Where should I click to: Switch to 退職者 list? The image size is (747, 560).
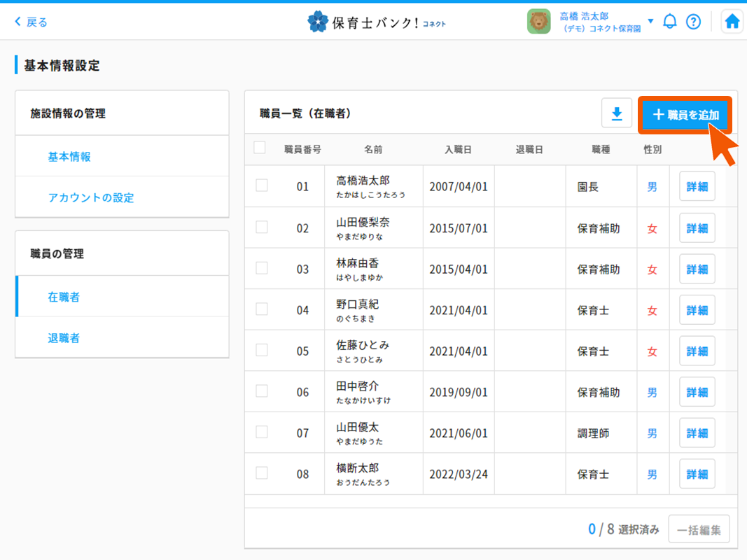click(x=64, y=338)
